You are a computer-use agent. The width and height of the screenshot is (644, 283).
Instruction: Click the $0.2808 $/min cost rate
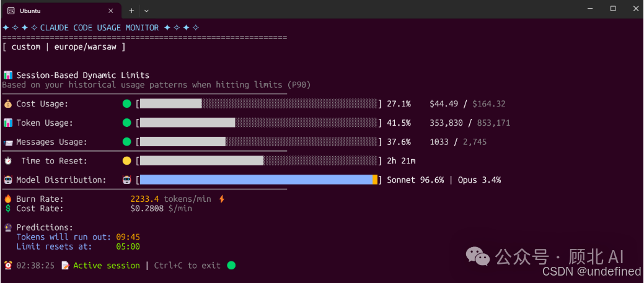[x=161, y=208]
